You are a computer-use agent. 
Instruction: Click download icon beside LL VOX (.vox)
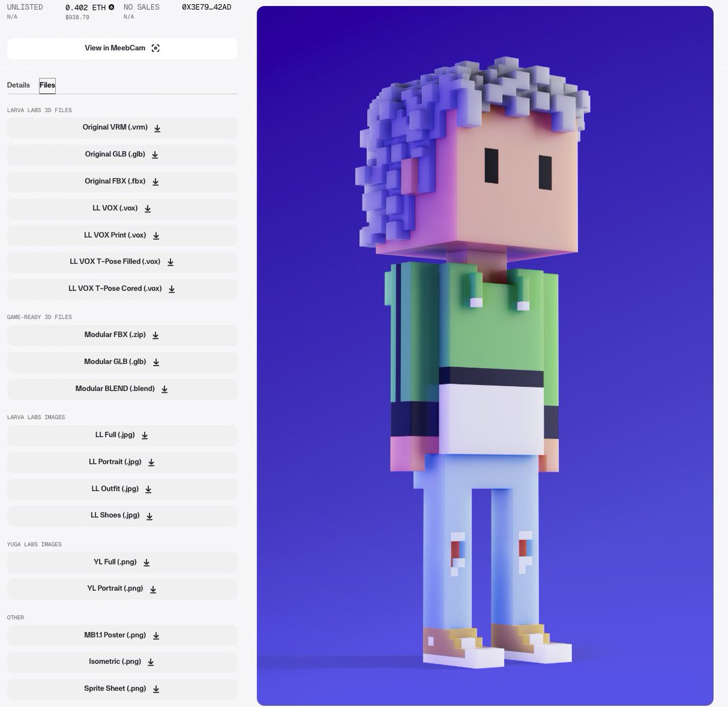click(147, 209)
